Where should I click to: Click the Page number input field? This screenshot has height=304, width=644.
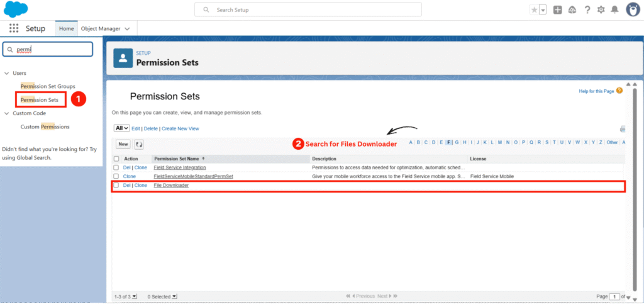(615, 296)
